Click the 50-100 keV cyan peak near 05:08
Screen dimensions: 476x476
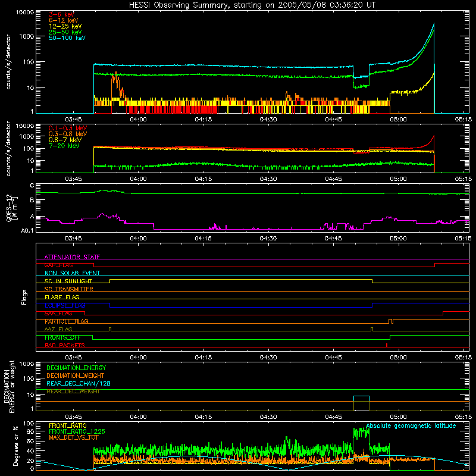pos(434,24)
